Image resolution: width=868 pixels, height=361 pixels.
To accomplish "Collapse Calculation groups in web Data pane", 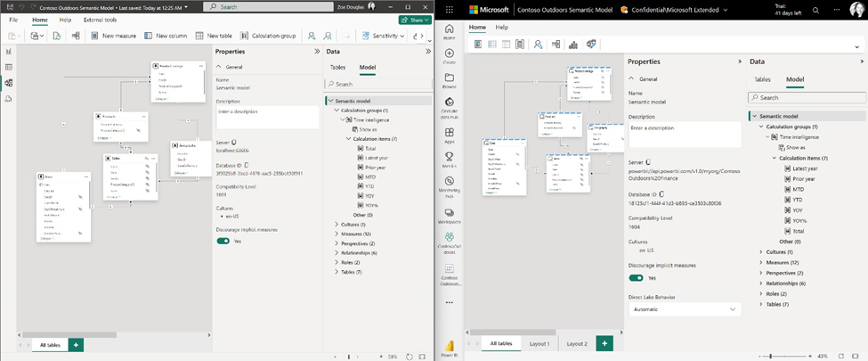I will point(760,127).
